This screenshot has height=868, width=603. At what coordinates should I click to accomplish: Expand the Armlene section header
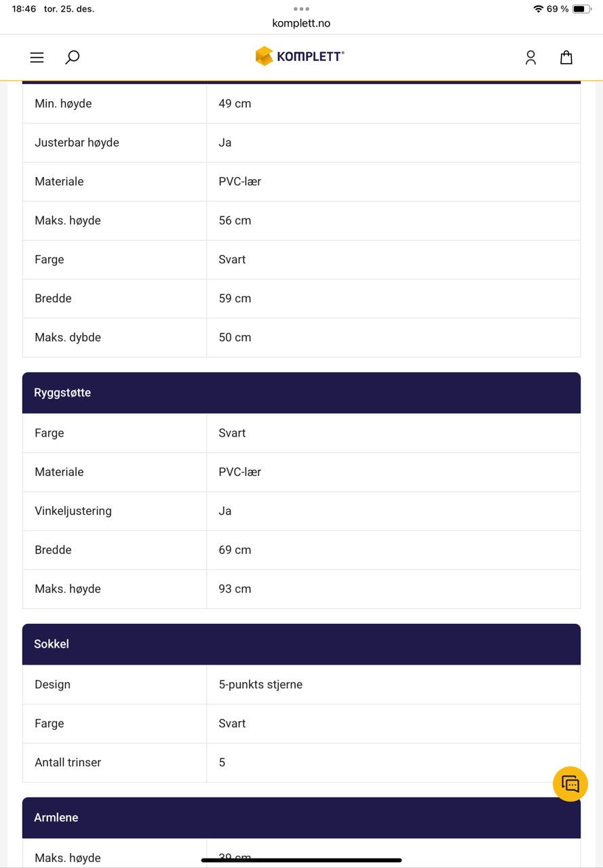pos(301,818)
